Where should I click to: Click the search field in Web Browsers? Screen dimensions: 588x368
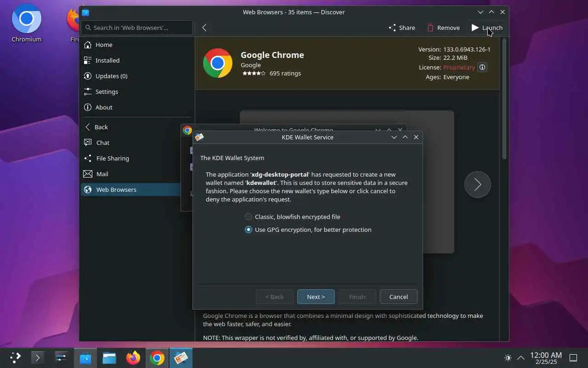[x=137, y=28]
